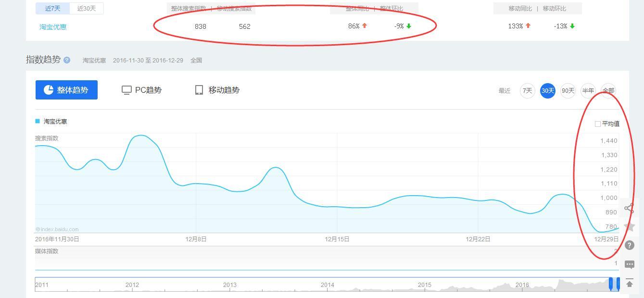This screenshot has width=644, height=298.
Task: Open the 淘宝优惠 keyword link
Action: (53, 27)
